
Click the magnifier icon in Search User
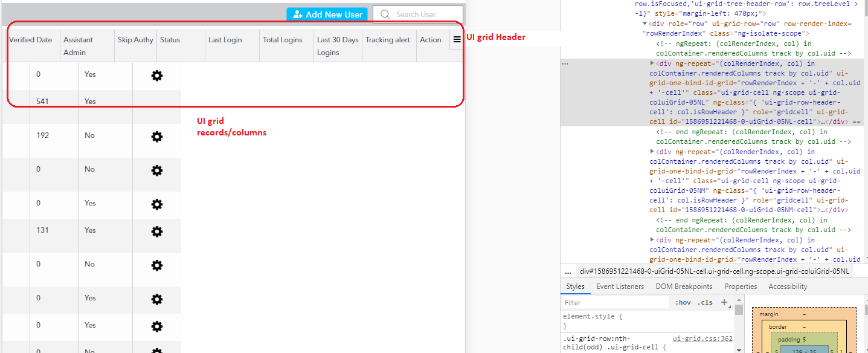click(x=385, y=15)
